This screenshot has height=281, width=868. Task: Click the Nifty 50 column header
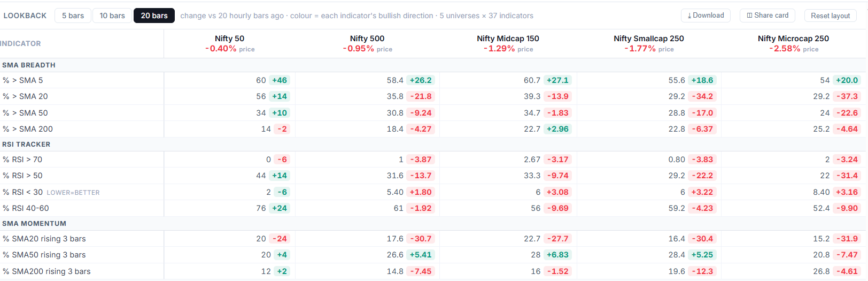click(x=229, y=39)
